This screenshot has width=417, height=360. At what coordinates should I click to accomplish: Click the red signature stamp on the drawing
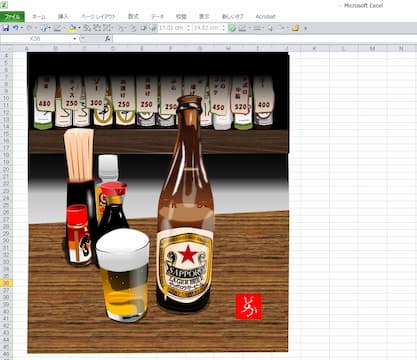[249, 306]
